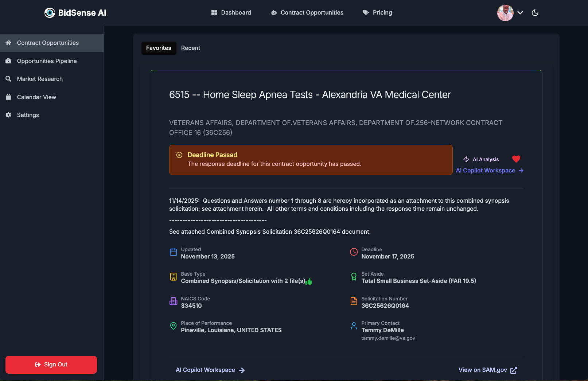
Task: Select the Opportunities Pipeline briefcase icon
Action: [x=8, y=61]
